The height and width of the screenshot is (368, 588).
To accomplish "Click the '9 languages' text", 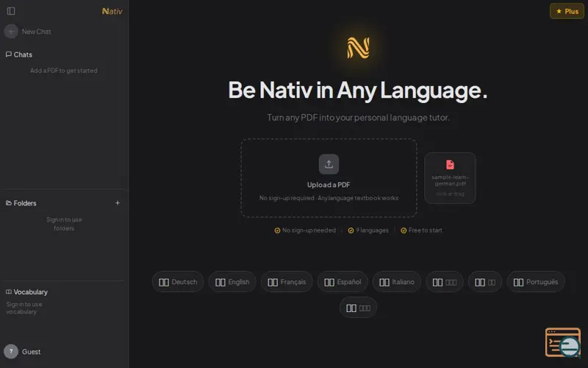I will (x=372, y=230).
